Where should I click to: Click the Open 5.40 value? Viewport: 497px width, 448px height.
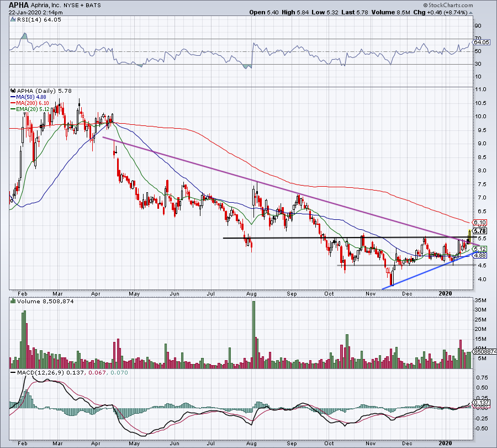click(x=264, y=12)
